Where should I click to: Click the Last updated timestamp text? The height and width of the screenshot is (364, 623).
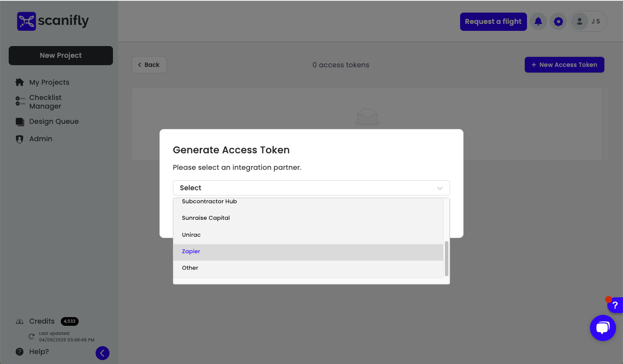[x=66, y=337]
